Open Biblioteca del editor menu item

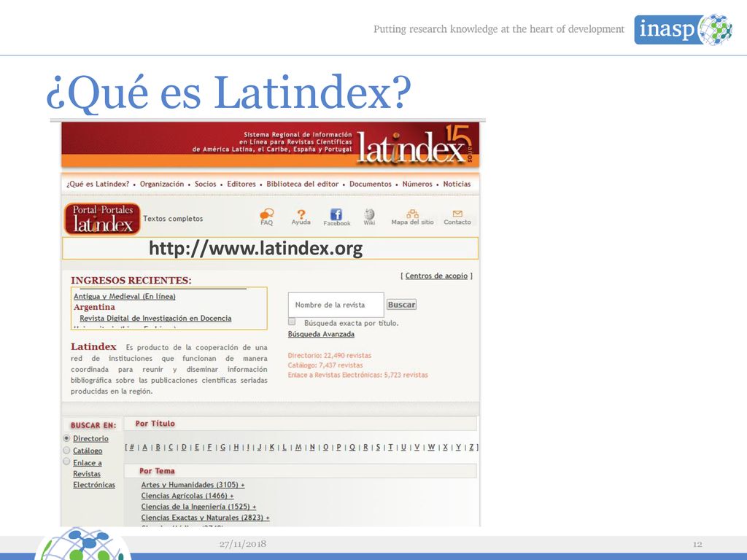[303, 184]
